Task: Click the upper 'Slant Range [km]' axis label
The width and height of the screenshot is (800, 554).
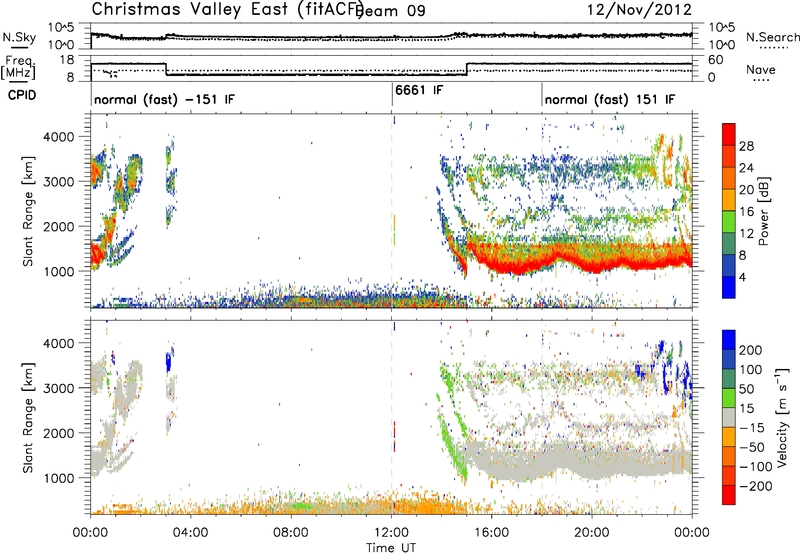Action: point(28,211)
